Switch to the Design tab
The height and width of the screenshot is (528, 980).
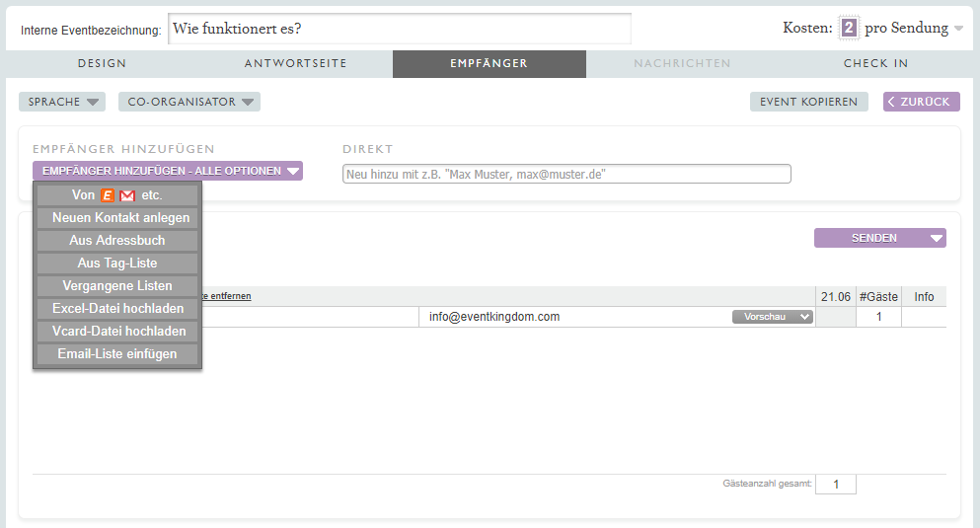point(102,63)
